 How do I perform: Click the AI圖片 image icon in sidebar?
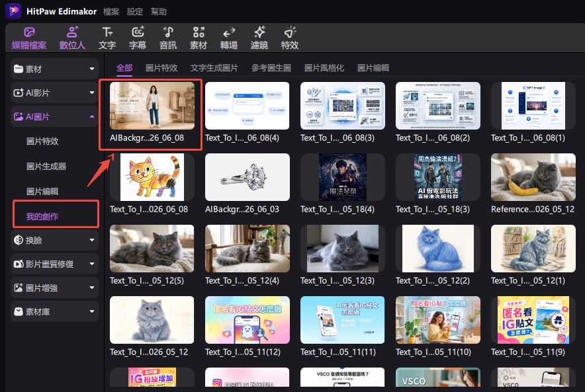[19, 116]
